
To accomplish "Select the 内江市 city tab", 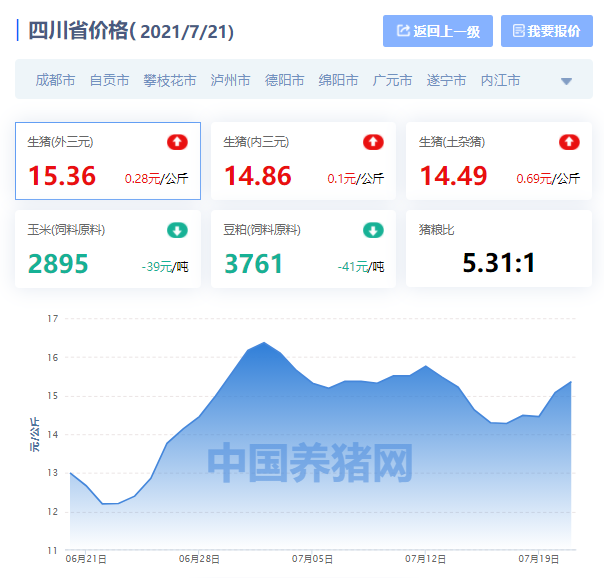I will pyautogui.click(x=500, y=80).
